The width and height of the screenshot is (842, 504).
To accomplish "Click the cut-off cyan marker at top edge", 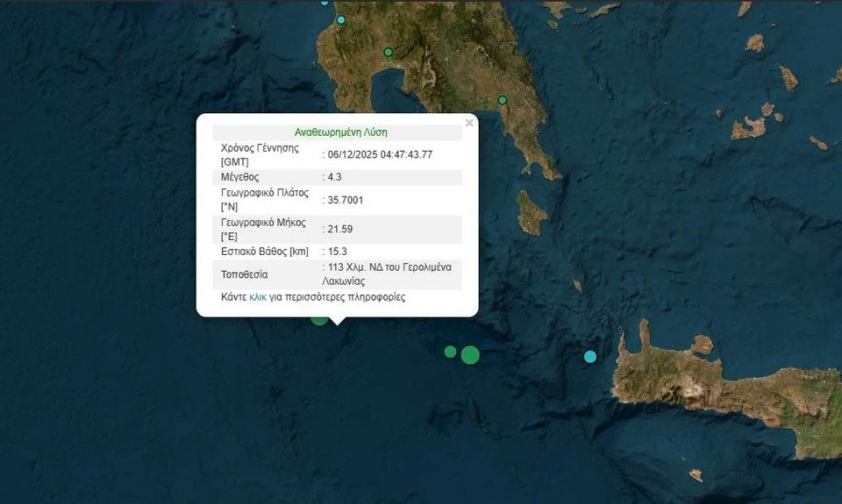I will click(325, 2).
